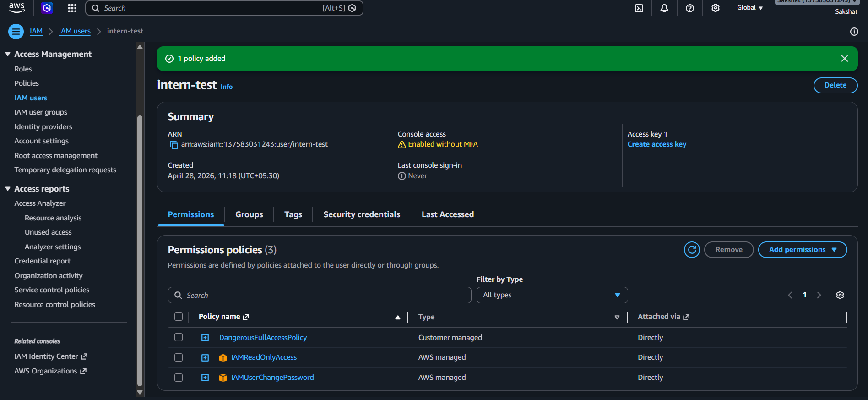Click the Info link beside intern-test
Image resolution: width=868 pixels, height=400 pixels.
click(227, 87)
